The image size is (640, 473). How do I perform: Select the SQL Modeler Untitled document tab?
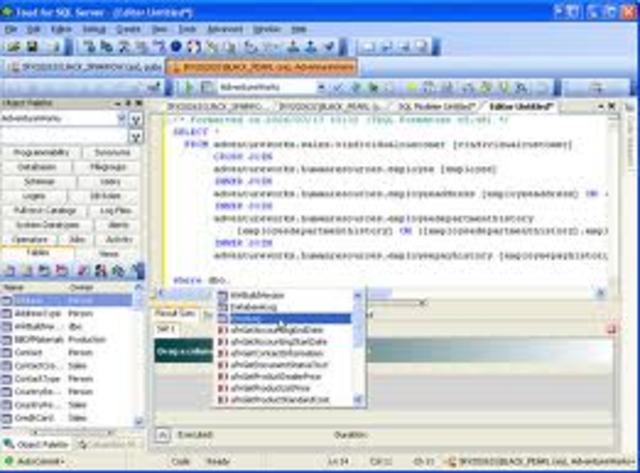(x=435, y=107)
